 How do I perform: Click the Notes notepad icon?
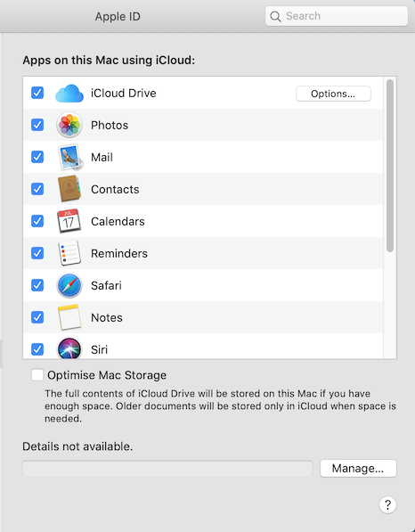pyautogui.click(x=69, y=317)
